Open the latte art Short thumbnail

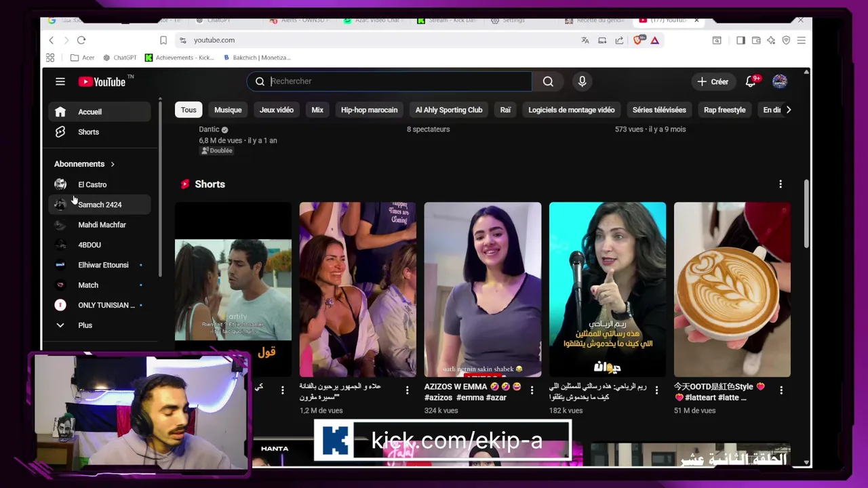tap(732, 289)
